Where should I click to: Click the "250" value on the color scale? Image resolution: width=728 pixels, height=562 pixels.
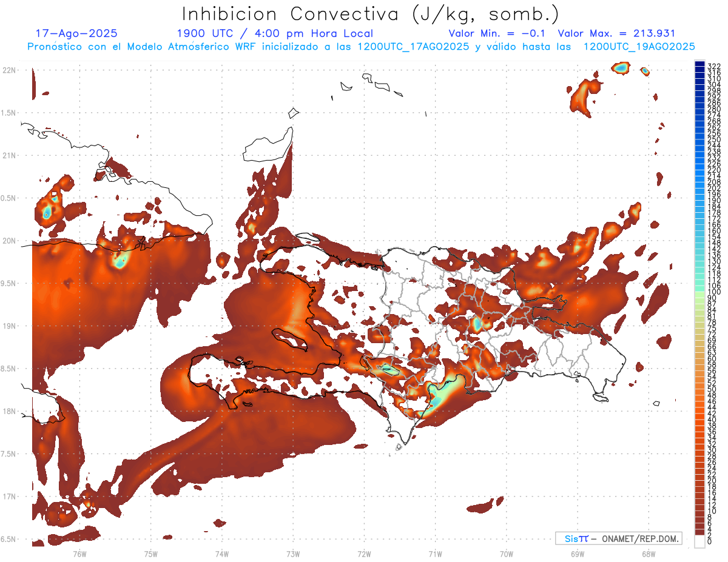(713, 140)
